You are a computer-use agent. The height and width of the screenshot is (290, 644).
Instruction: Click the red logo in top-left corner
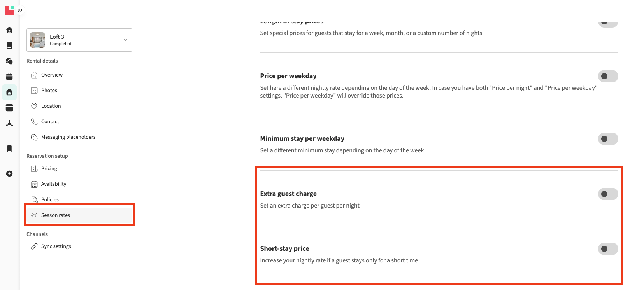pos(9,10)
